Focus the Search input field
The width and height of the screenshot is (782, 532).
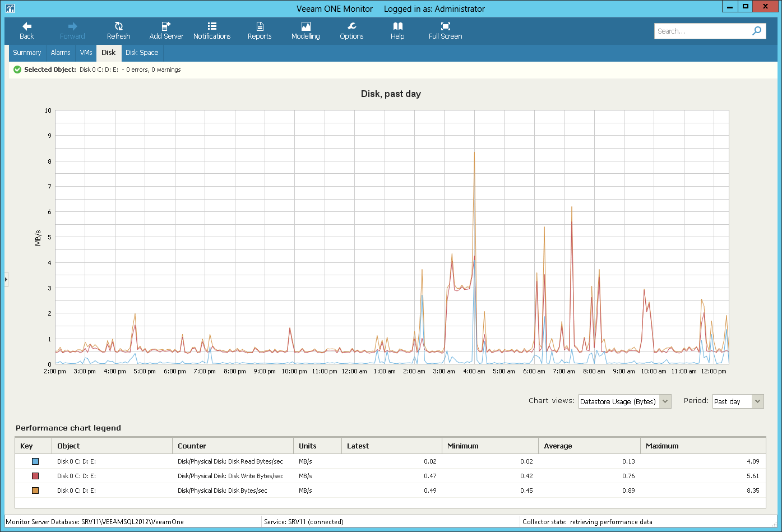tap(702, 31)
